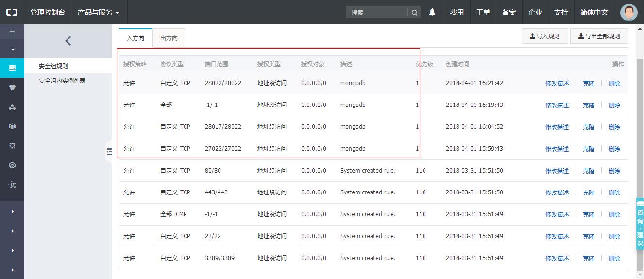
Task: Open the network topology icon in sidebar
Action: (12, 185)
